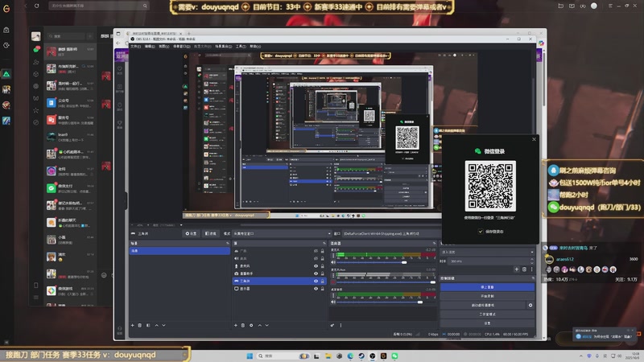Click the Steam icon in Windows taskbar
Screen dimensions: 644x362
(361, 356)
